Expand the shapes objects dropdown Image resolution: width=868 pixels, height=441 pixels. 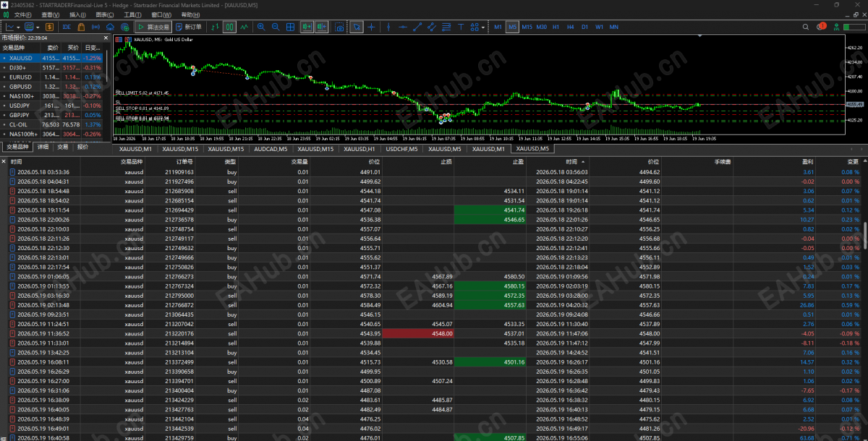click(x=483, y=27)
